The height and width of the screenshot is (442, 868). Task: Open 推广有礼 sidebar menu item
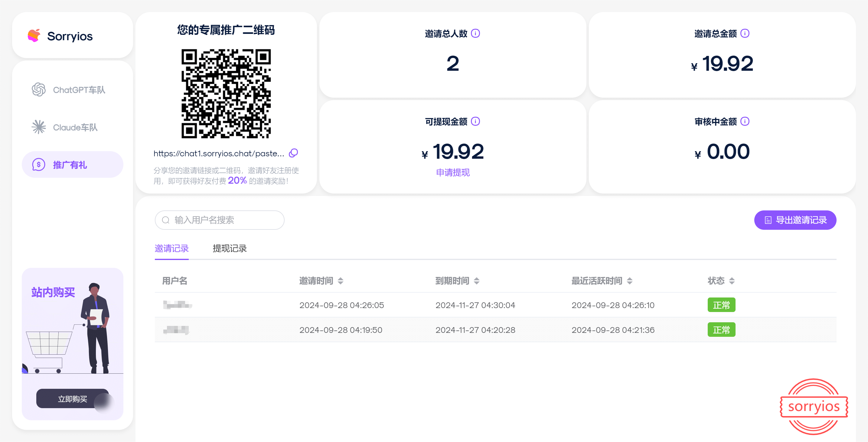[x=73, y=165]
